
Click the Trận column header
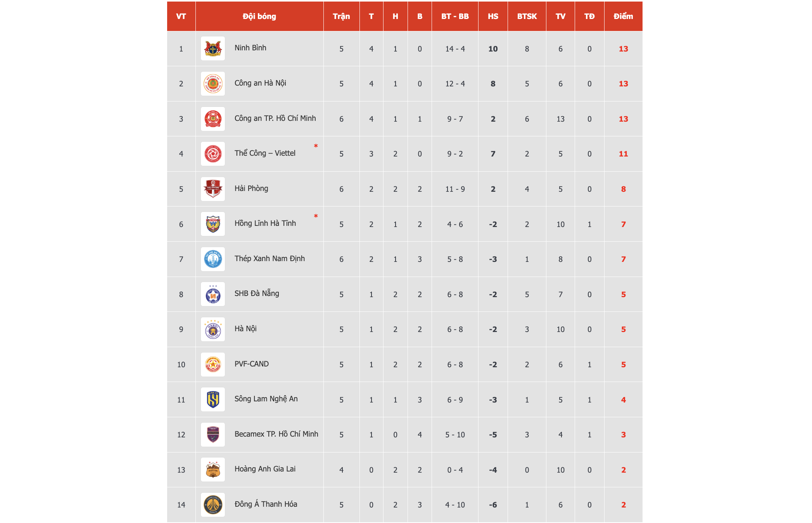pyautogui.click(x=341, y=16)
